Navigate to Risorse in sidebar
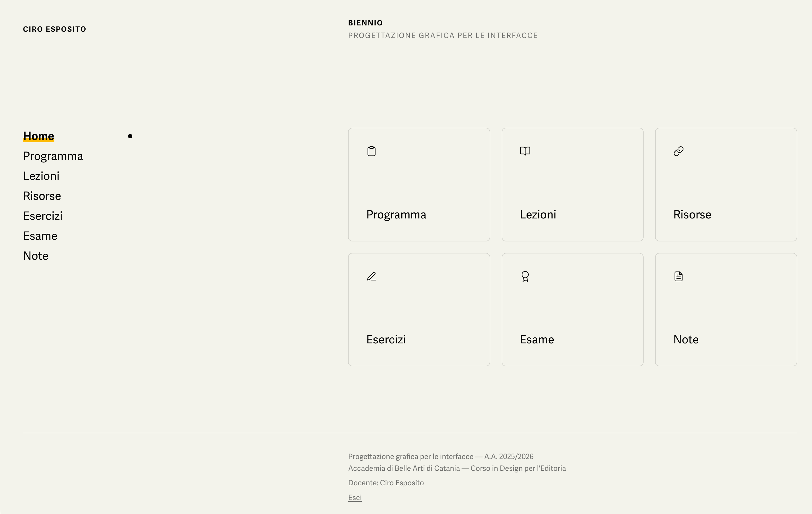The image size is (812, 514). click(42, 196)
